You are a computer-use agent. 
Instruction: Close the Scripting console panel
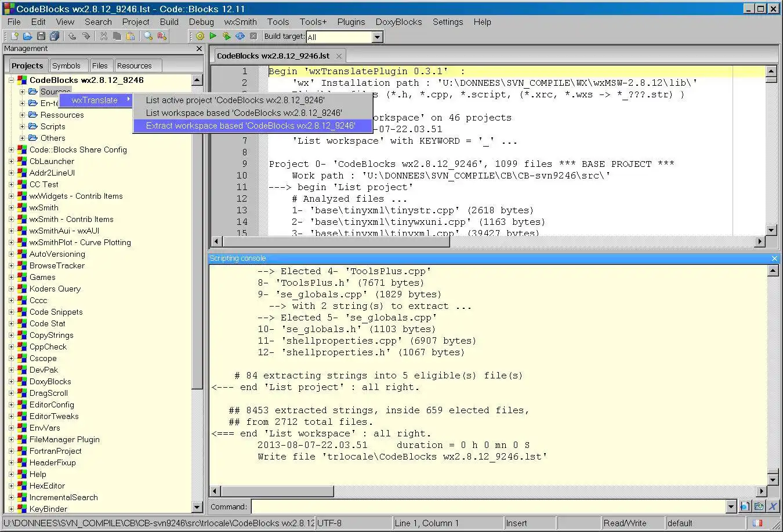pos(774,258)
